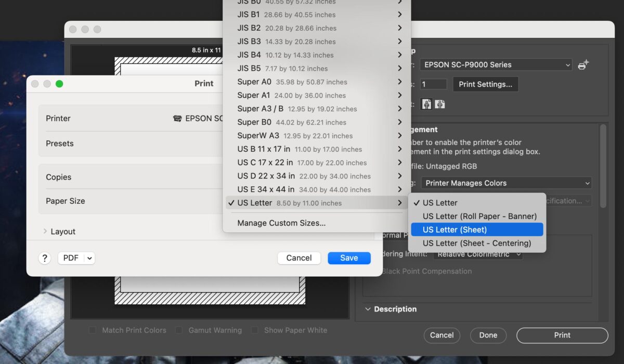
Task: Click the Paper Size row label
Action: click(66, 201)
